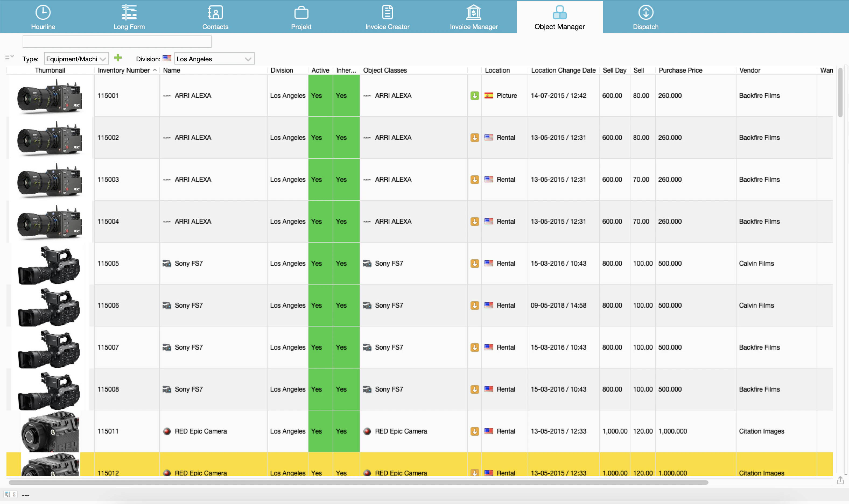Sort by Inventory Number column header

point(124,70)
